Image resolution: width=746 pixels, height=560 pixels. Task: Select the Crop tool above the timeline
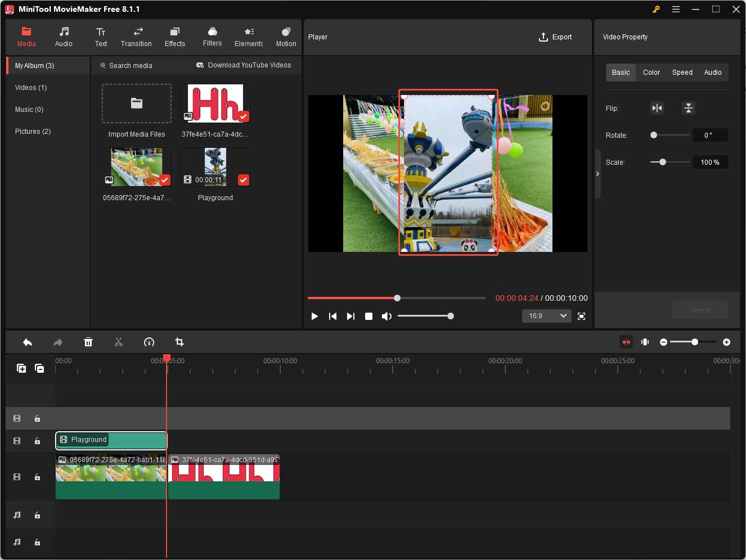(179, 342)
